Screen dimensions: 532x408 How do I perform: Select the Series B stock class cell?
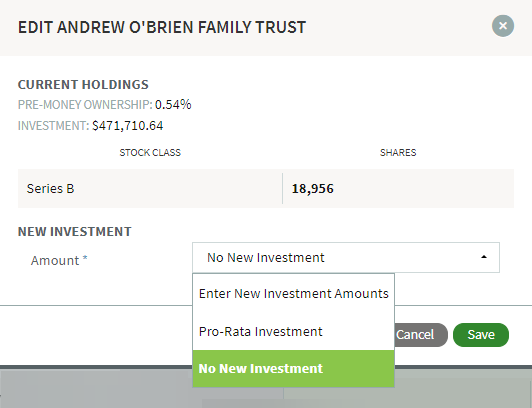click(x=150, y=189)
